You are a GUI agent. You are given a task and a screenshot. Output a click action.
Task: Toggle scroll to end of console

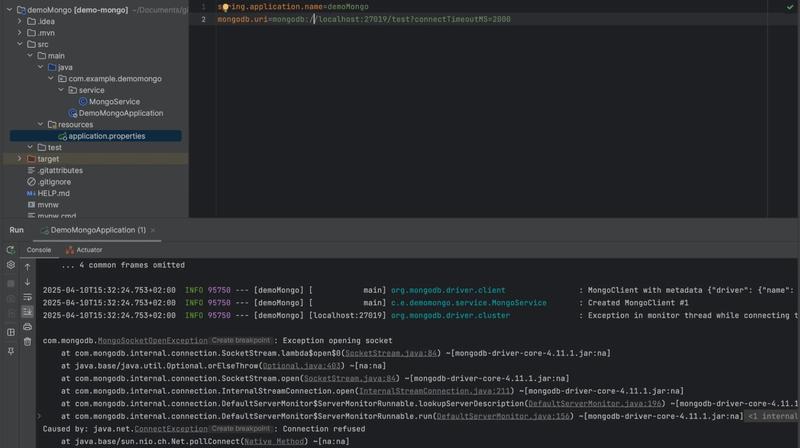[27, 312]
